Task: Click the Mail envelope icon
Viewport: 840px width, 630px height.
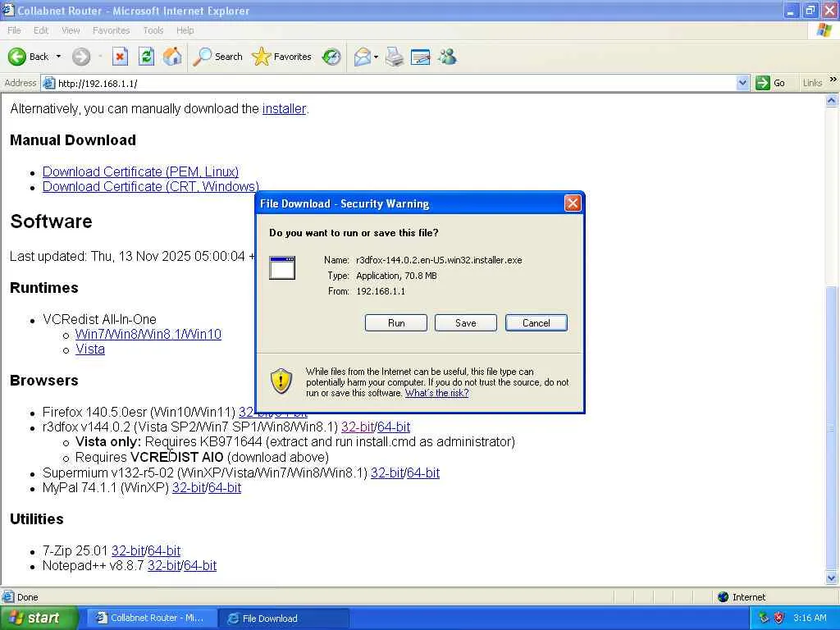Action: tap(362, 57)
